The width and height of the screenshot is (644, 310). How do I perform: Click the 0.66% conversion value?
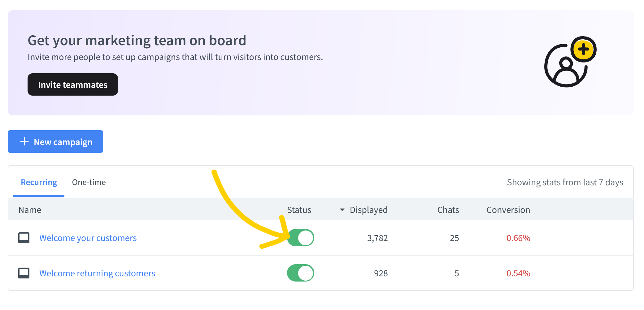coord(518,238)
